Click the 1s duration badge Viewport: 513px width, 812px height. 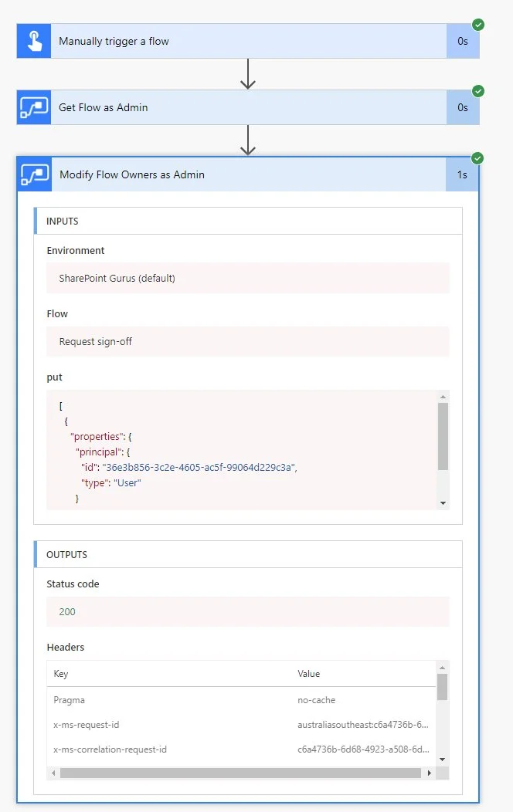click(x=462, y=174)
